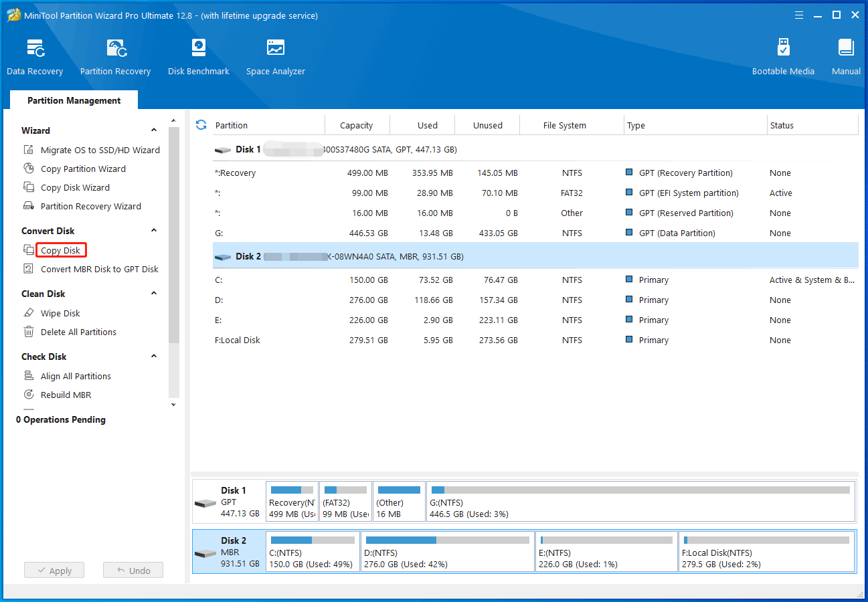Click Delete All Partitions link
Screen dimensions: 868x602
tap(78, 332)
